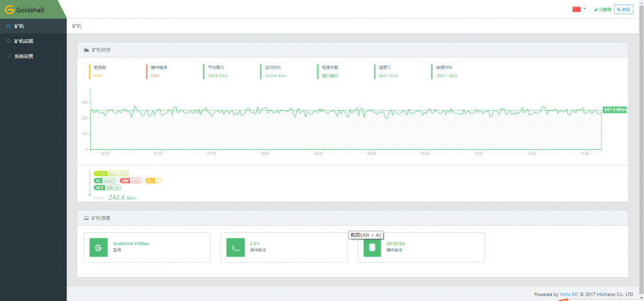This screenshot has height=301, width=644.
Task: Click the green unlocked 已解锁 status
Action: pos(602,10)
